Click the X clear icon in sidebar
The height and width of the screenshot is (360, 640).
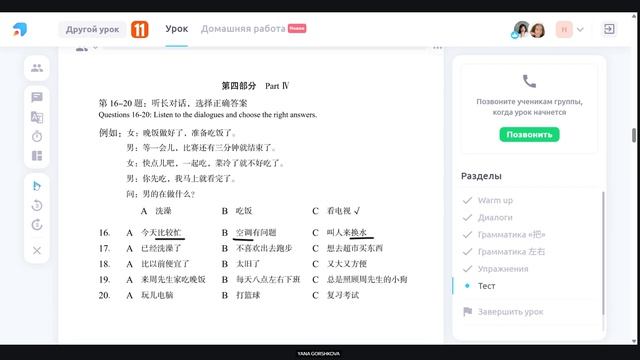(37, 250)
